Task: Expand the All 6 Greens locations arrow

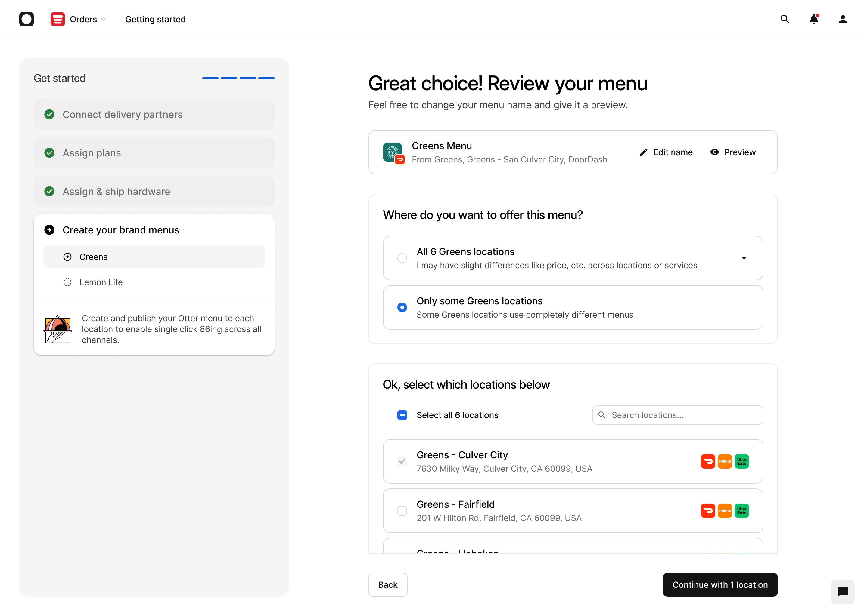Action: tap(744, 258)
